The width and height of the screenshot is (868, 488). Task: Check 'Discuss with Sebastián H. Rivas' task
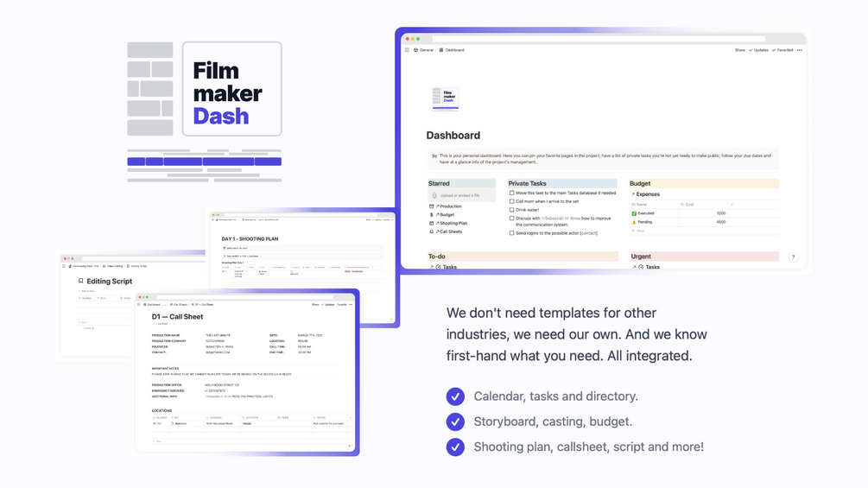pyautogui.click(x=511, y=218)
